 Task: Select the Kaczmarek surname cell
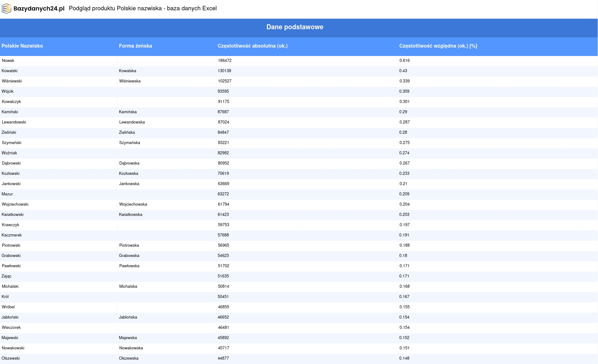12,235
